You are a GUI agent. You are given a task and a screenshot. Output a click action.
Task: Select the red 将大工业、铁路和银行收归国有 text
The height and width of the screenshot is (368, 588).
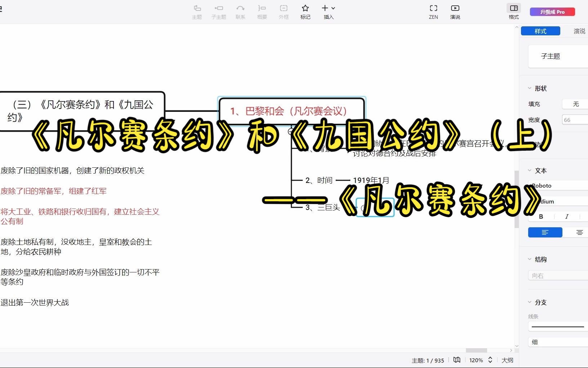[80, 216]
